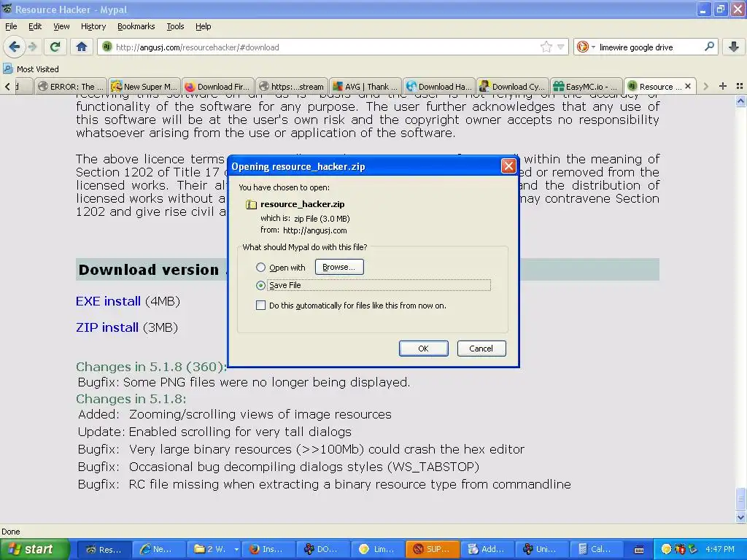Switch to the AVG | Thank... tab
This screenshot has height=560, width=747.
(x=365, y=86)
